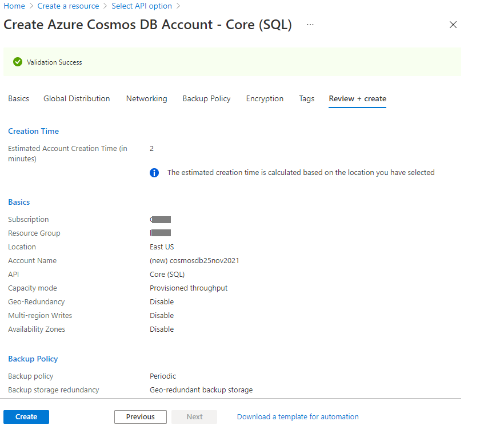
Task: Open the Encryption tab
Action: tap(265, 98)
